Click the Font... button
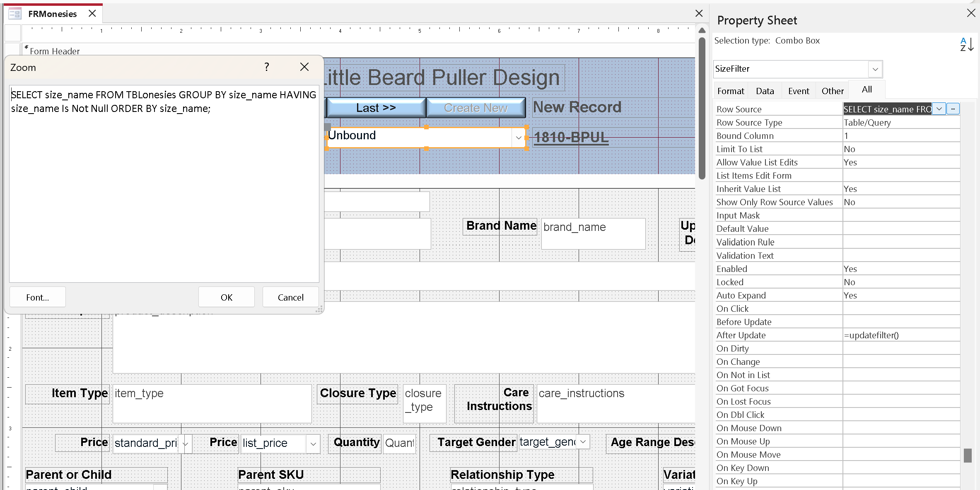 click(37, 297)
